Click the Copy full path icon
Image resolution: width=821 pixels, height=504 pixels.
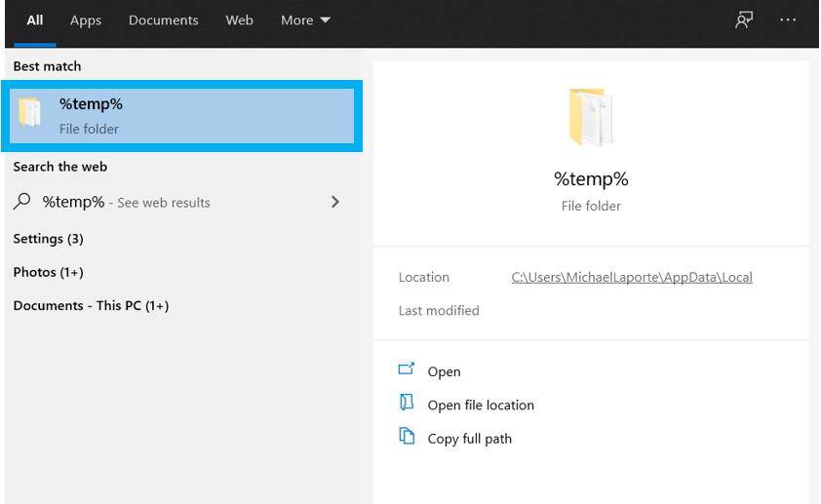coord(407,437)
